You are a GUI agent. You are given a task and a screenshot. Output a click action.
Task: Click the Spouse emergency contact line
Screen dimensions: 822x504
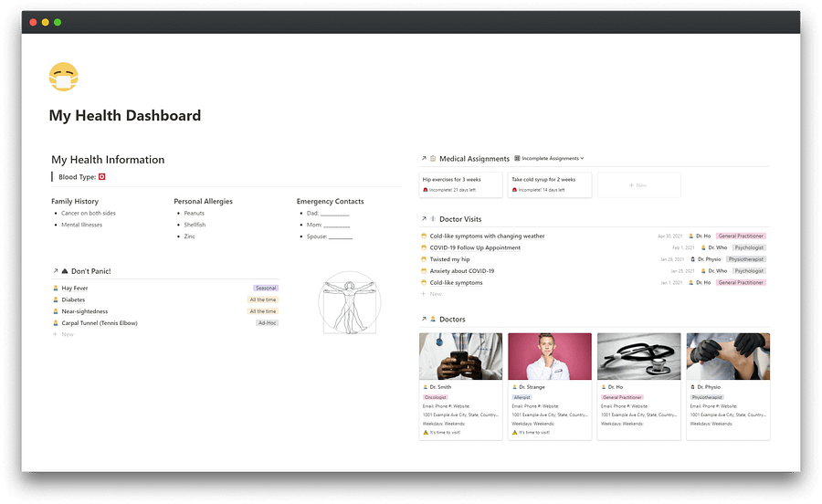click(x=329, y=236)
